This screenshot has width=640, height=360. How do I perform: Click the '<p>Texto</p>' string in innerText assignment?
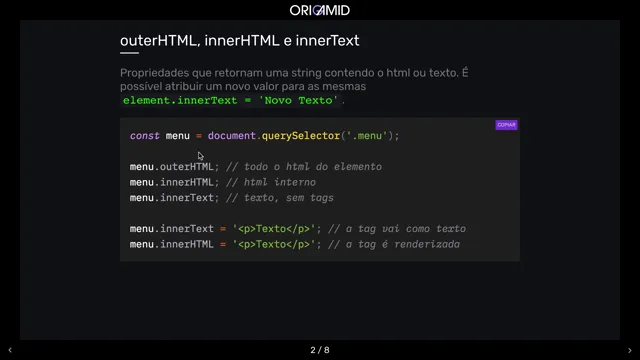click(274, 229)
